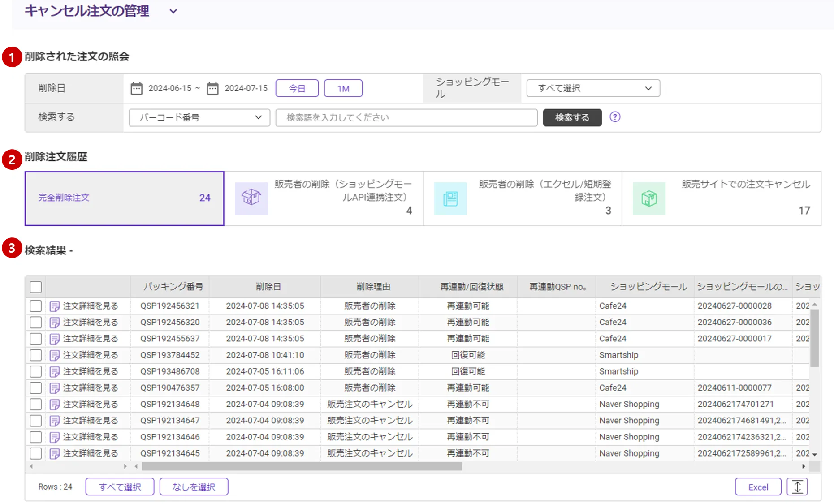The width and height of the screenshot is (834, 504).
Task: Click the search help question mark icon
Action: (x=615, y=117)
